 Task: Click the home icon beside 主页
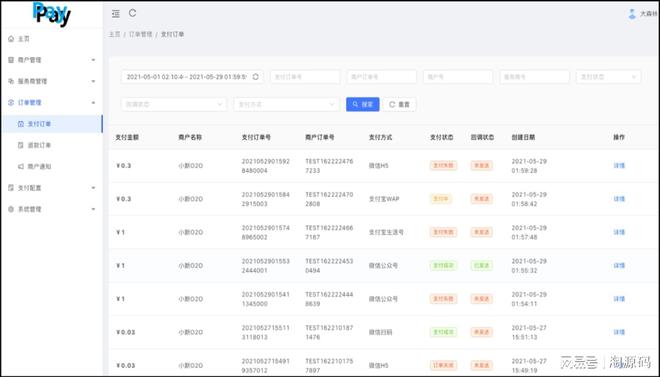point(11,39)
